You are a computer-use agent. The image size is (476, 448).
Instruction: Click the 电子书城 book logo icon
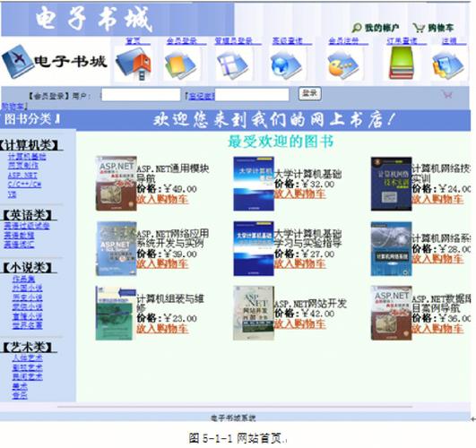pyautogui.click(x=18, y=62)
